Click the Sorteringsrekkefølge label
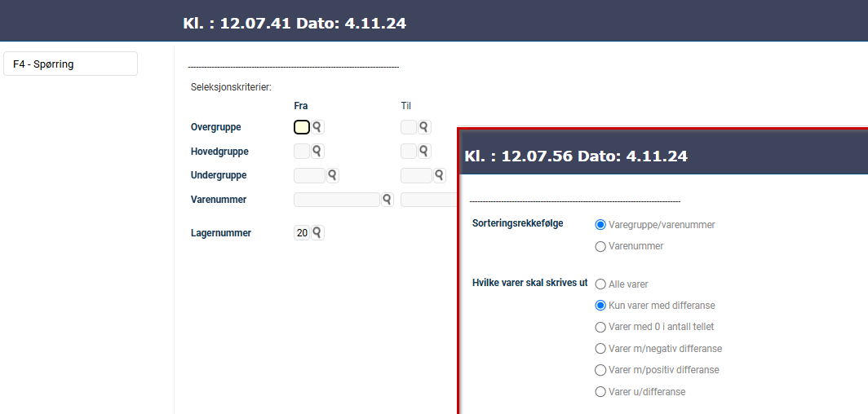Viewport: 868px width, 414px height. 517,224
